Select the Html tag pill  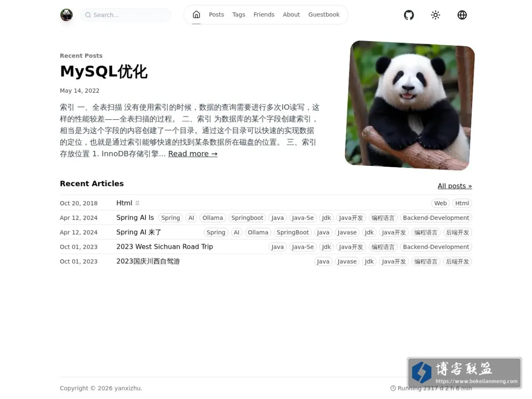tap(462, 203)
